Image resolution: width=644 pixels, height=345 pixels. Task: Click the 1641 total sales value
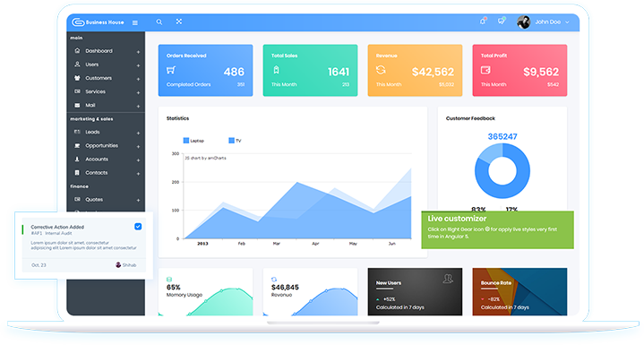click(x=339, y=72)
